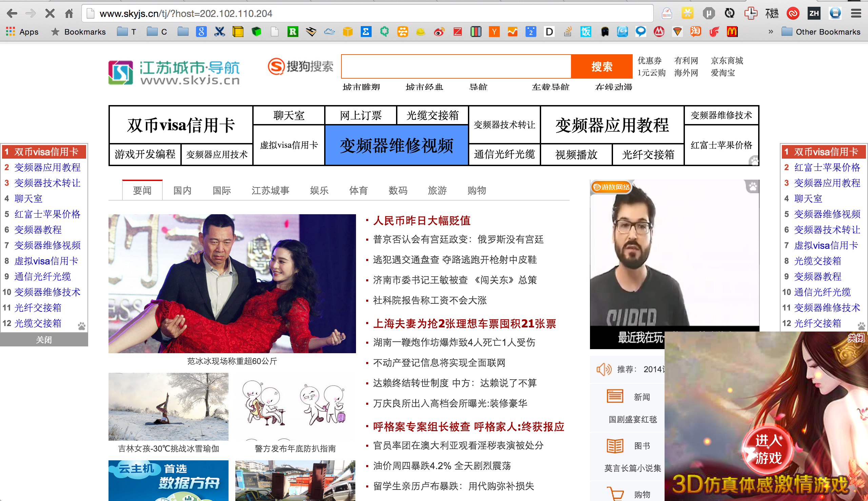This screenshot has width=868, height=501.
Task: Click the speaker icon next to 推荐
Action: 604,369
